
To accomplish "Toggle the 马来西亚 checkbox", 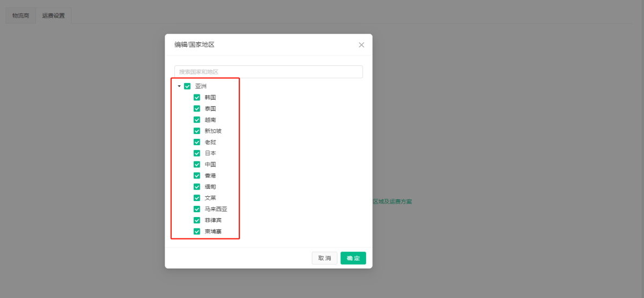I will (x=197, y=210).
